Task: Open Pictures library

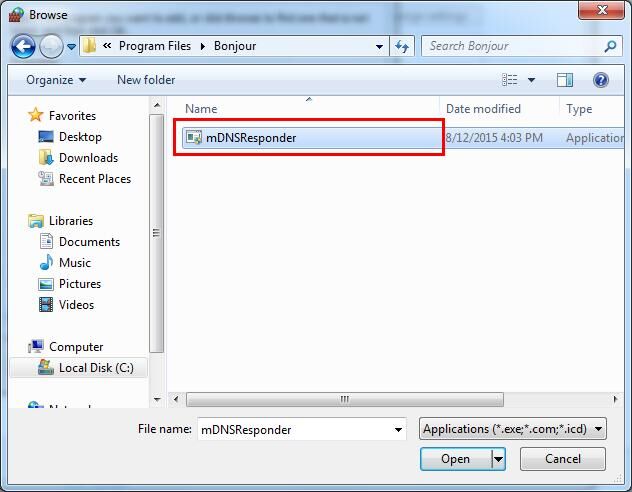Action: coord(80,283)
